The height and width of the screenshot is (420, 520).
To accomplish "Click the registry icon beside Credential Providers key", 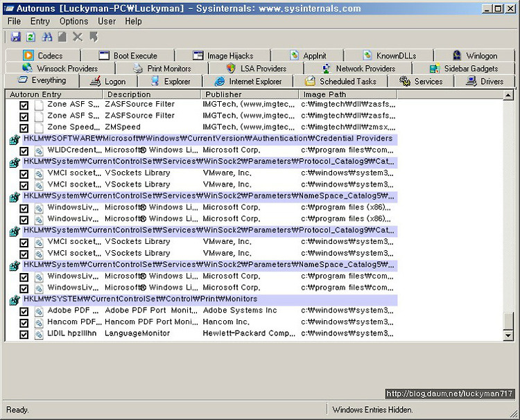I will pos(15,139).
